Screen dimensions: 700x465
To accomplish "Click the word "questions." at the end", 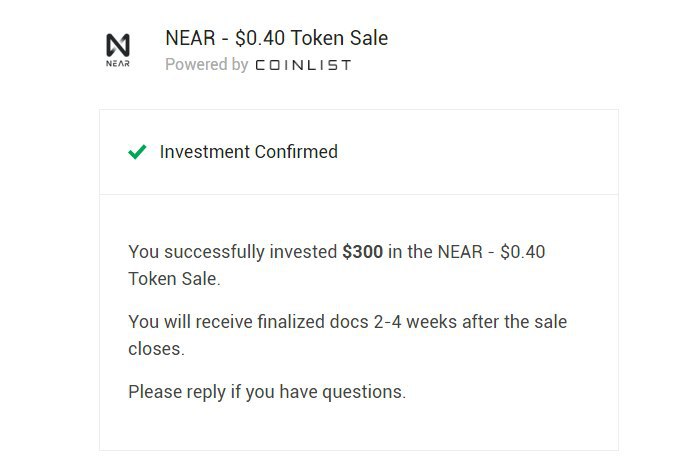I will tap(364, 392).
